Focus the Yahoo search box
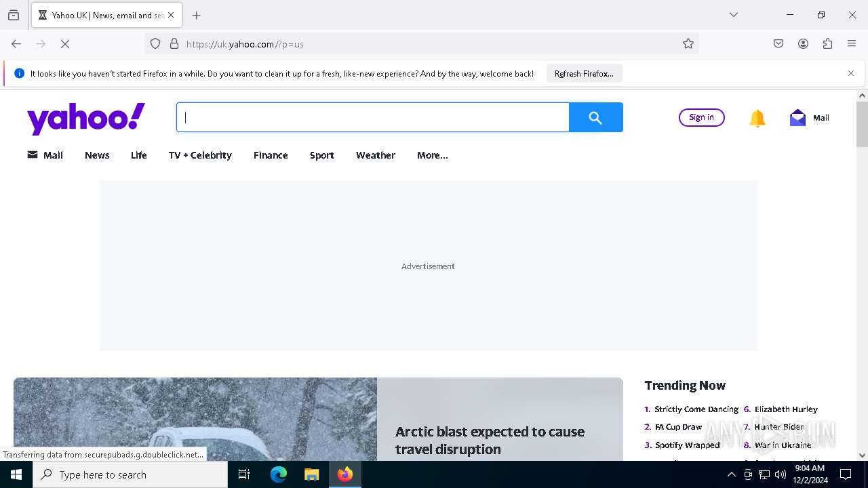868x488 pixels. tap(373, 117)
